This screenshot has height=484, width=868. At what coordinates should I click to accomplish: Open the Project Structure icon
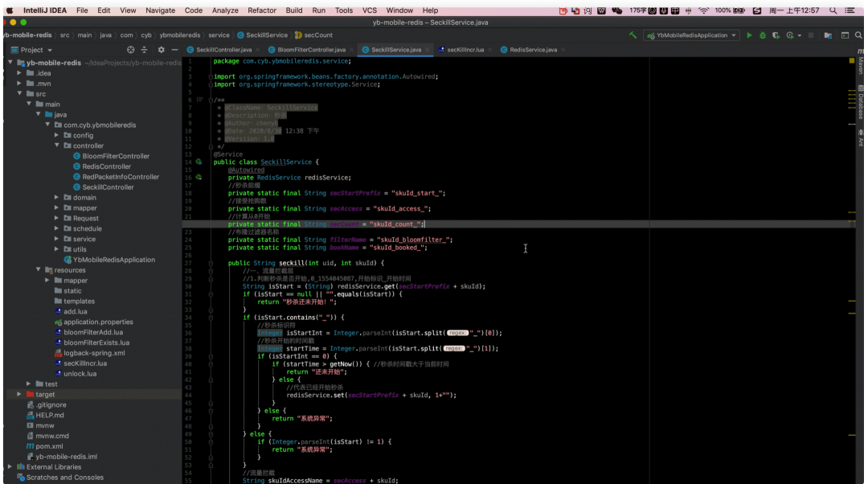[829, 35]
